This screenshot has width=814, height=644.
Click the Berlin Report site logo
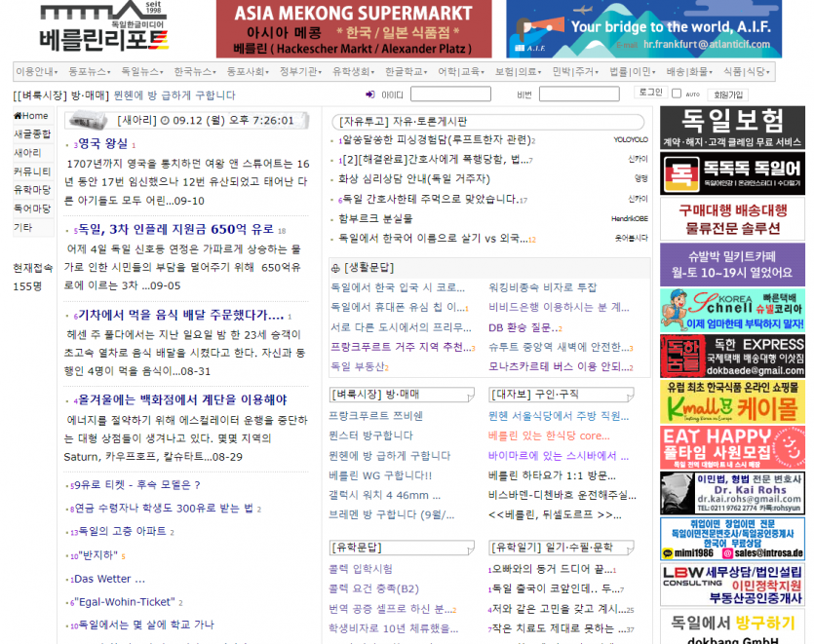click(103, 28)
